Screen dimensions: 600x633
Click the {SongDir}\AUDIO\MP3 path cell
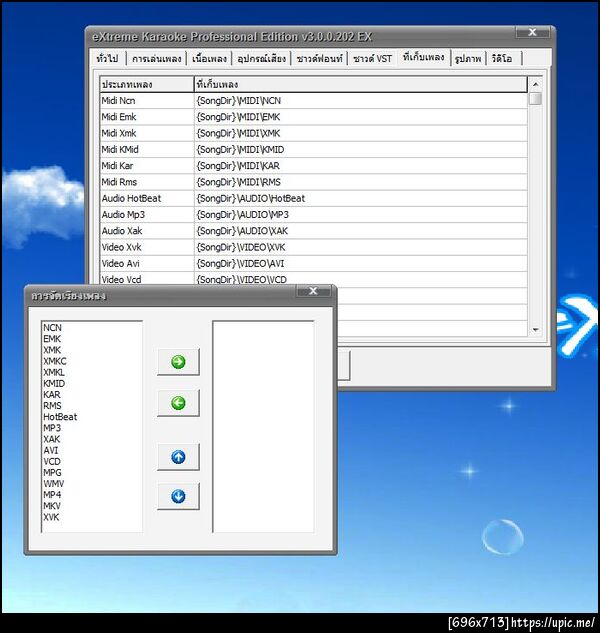[x=361, y=215]
